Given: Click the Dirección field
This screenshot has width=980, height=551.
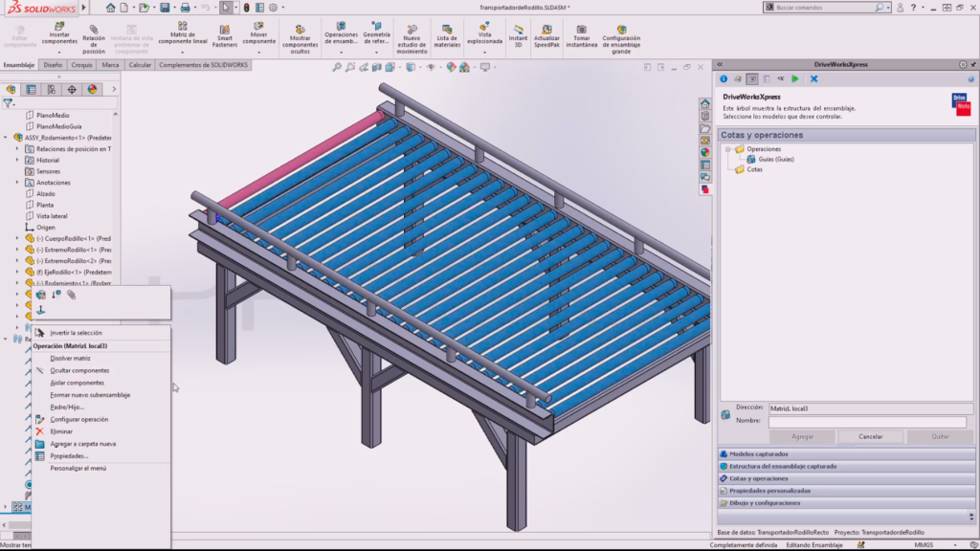Looking at the screenshot, I should click(871, 408).
